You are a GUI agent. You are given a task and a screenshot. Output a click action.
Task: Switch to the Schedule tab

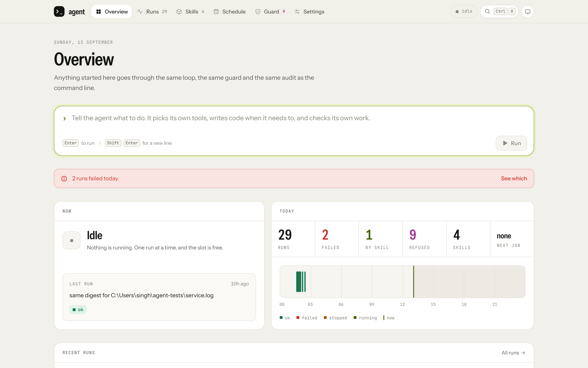[x=230, y=11]
